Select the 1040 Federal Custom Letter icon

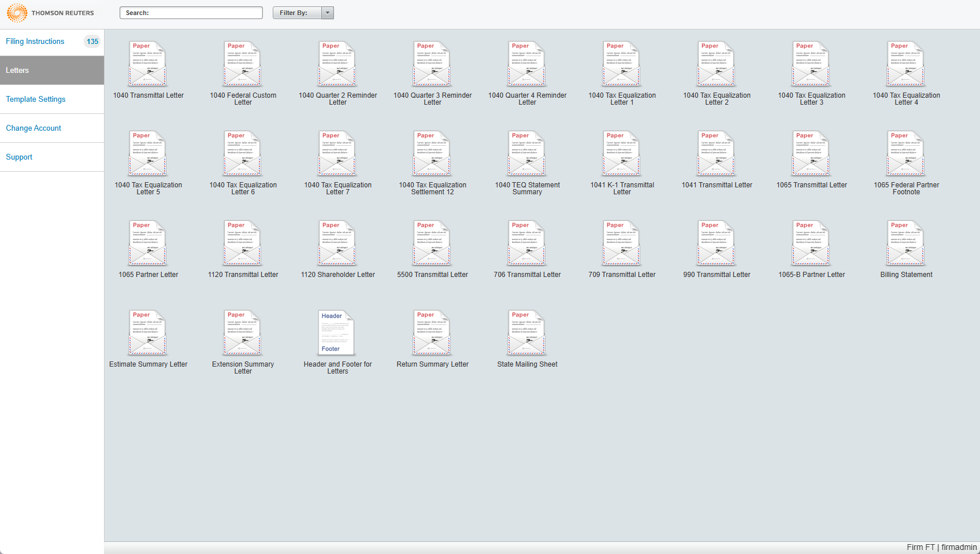pos(243,64)
